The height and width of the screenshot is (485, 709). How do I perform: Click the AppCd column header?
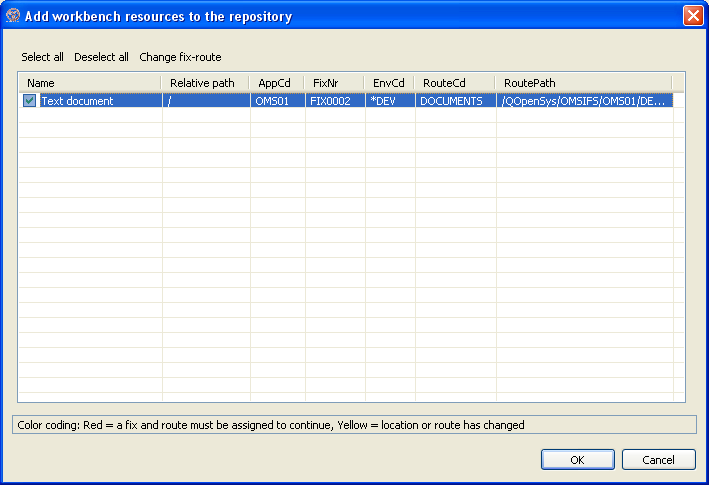point(276,83)
